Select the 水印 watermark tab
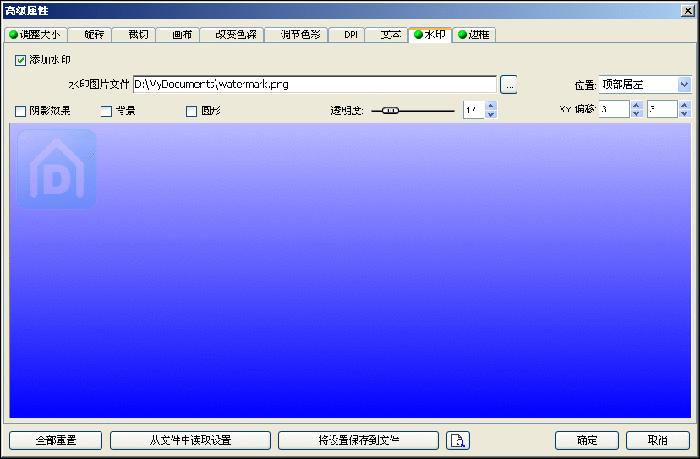Screen dimensions: 700x459 coord(430,34)
